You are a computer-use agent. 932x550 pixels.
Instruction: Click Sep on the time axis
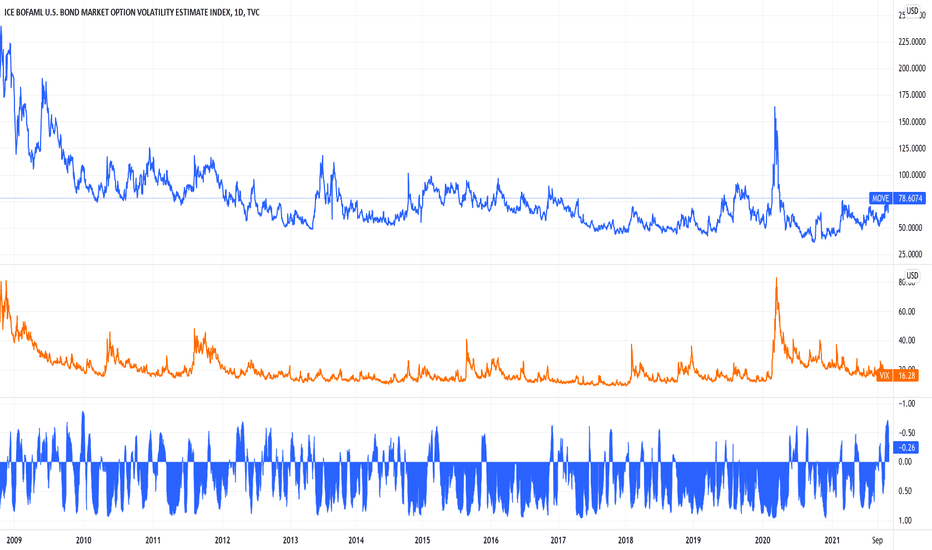tap(877, 540)
